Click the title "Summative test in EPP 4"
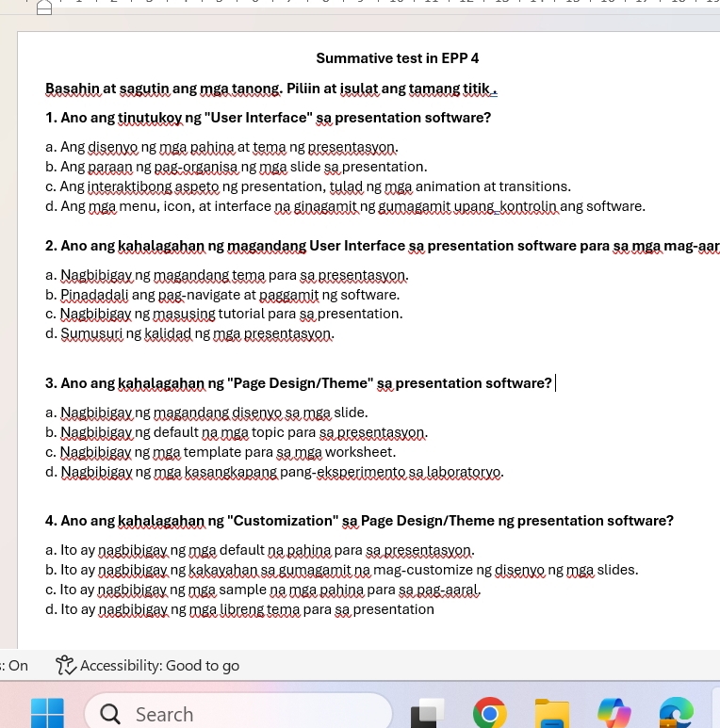This screenshot has width=720, height=728. coord(397,58)
